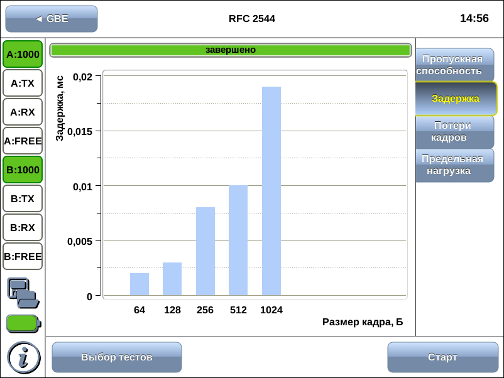Switch to the Потери кадров tab
Image resolution: width=504 pixels, height=378 pixels.
[454, 132]
